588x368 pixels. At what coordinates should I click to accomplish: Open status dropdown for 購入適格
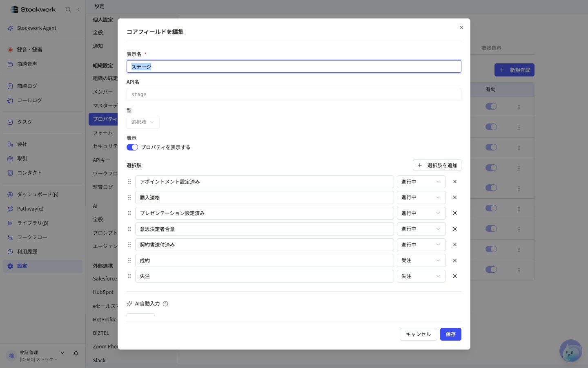tap(421, 197)
